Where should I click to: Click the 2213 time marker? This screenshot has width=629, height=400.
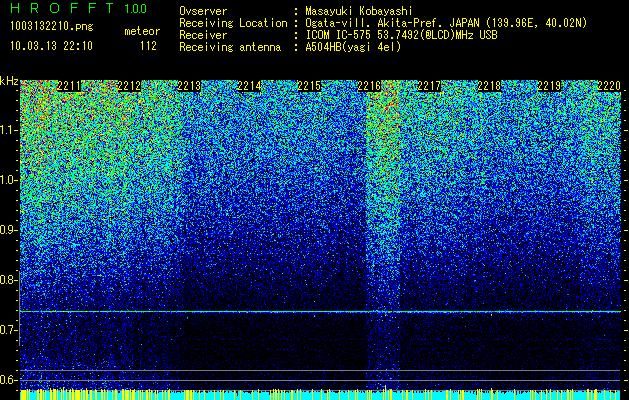(x=189, y=86)
